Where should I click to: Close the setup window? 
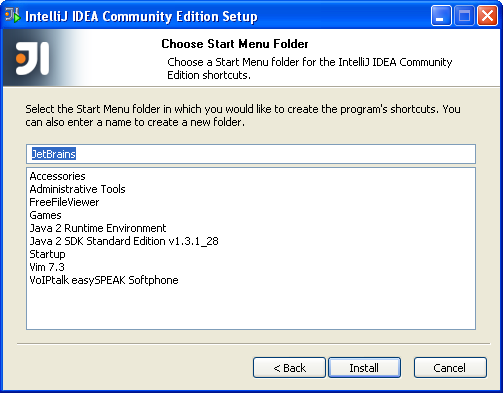pyautogui.click(x=488, y=15)
